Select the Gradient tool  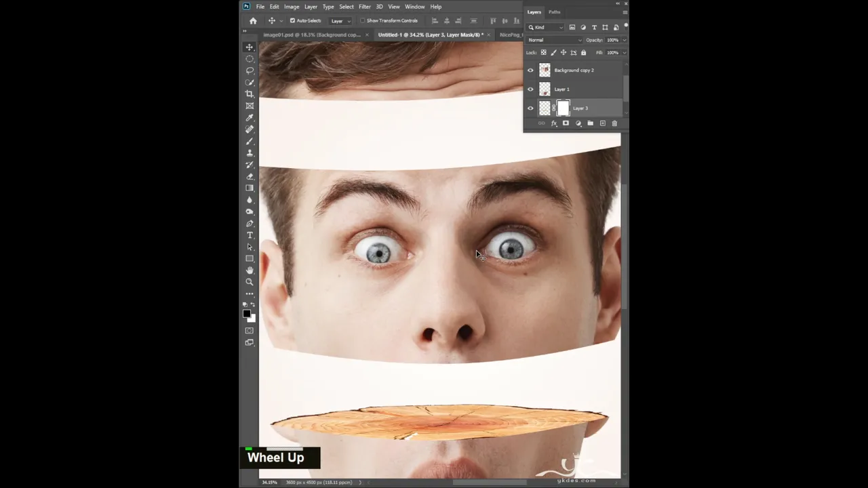pyautogui.click(x=250, y=188)
